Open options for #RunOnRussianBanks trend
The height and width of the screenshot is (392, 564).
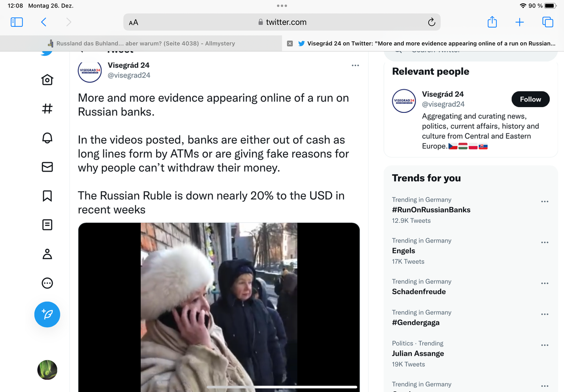click(545, 201)
